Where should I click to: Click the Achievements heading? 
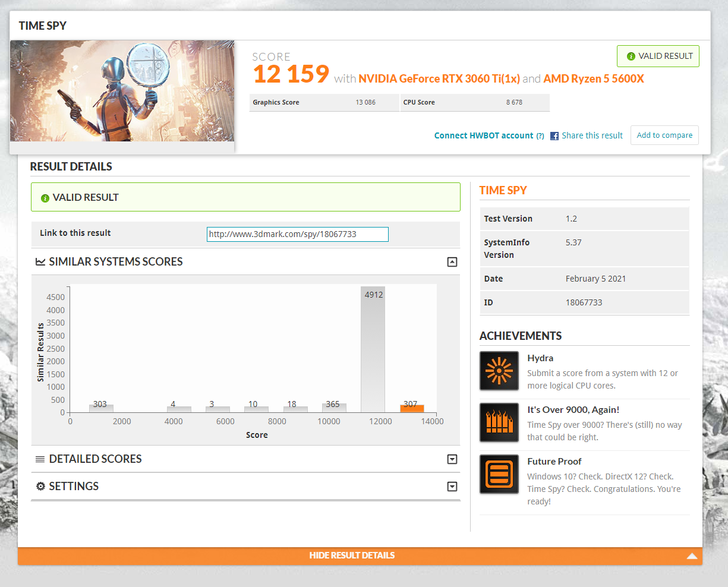pos(521,336)
